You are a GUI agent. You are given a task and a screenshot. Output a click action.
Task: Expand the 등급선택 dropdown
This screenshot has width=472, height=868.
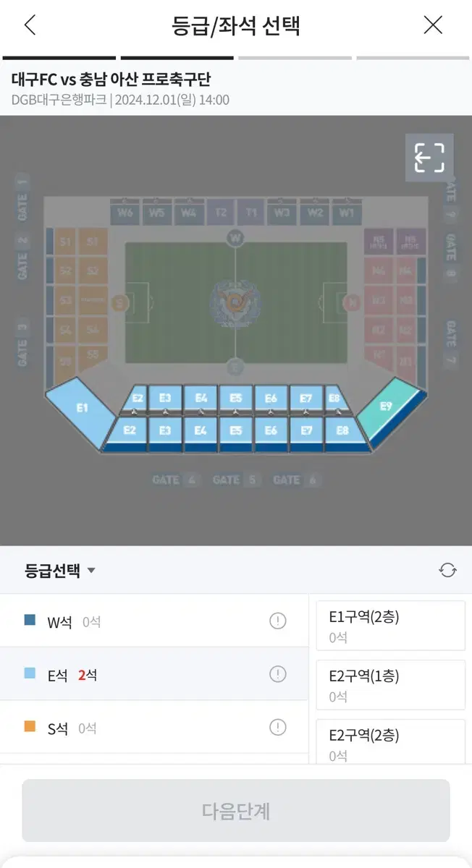coord(60,570)
